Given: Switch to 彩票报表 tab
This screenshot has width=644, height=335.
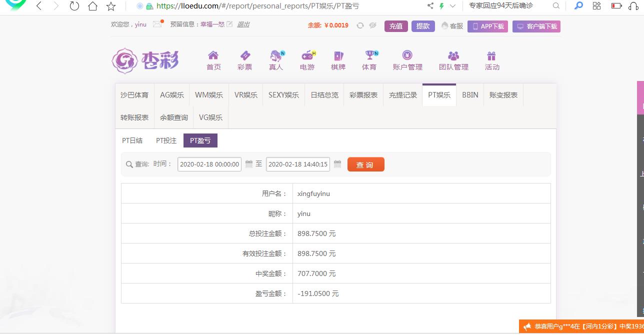Looking at the screenshot, I should (363, 95).
